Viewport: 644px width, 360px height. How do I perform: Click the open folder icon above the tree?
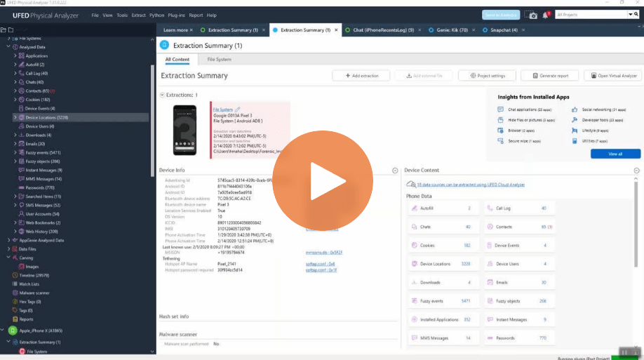4,30
